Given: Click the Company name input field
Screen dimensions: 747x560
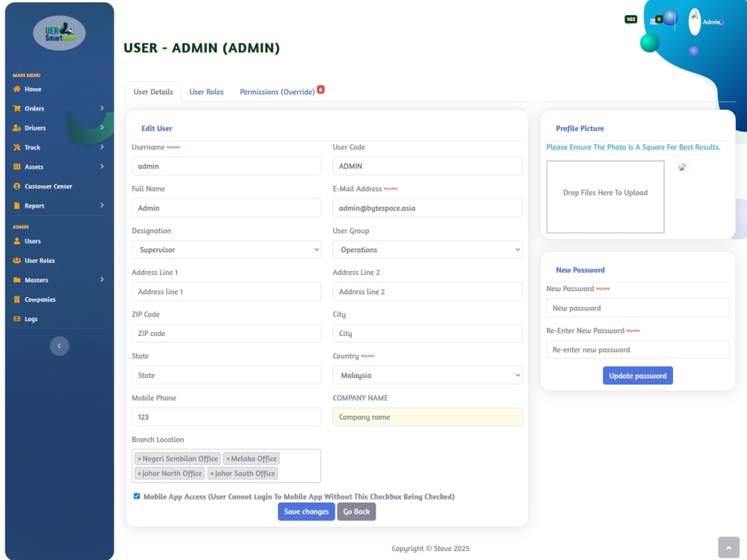Looking at the screenshot, I should click(427, 417).
